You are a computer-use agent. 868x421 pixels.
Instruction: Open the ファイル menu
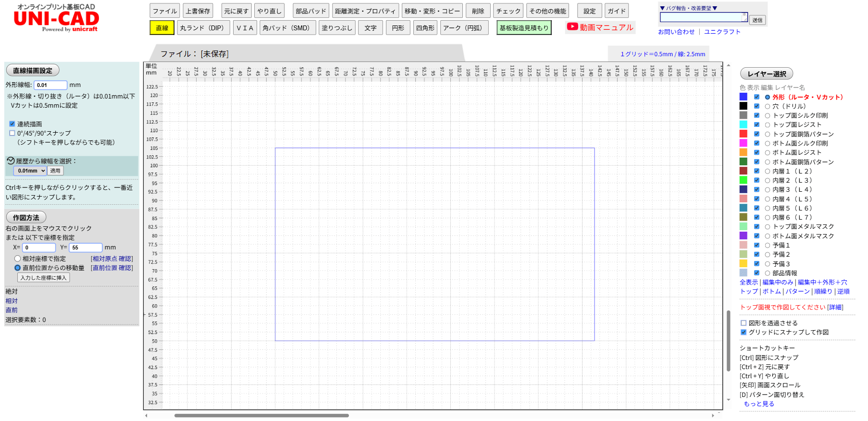click(164, 11)
